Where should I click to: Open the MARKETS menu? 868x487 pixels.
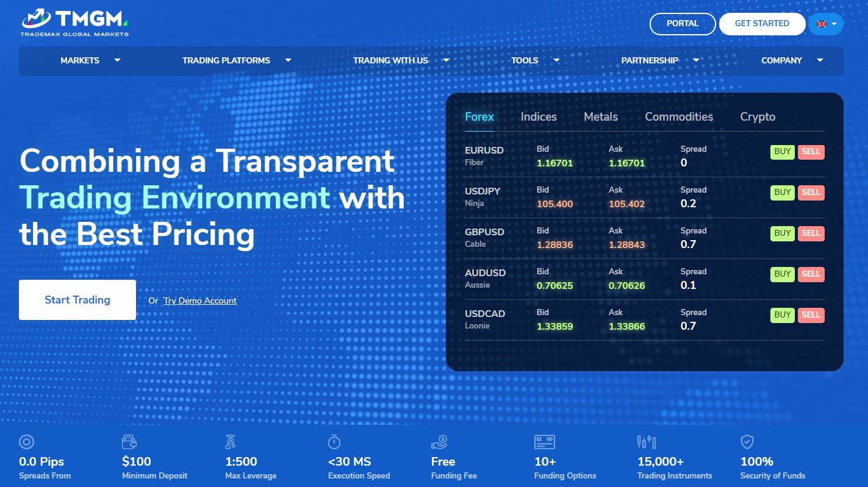click(x=80, y=60)
